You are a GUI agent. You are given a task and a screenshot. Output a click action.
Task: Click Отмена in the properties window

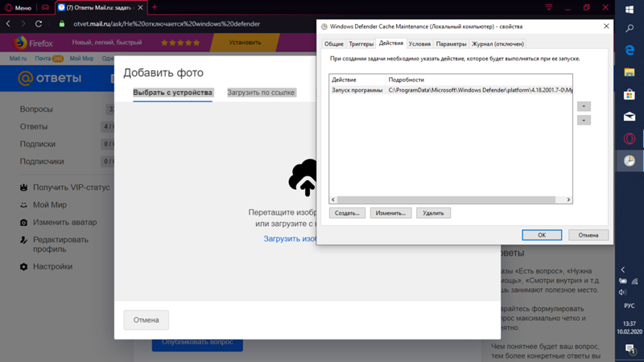click(588, 235)
